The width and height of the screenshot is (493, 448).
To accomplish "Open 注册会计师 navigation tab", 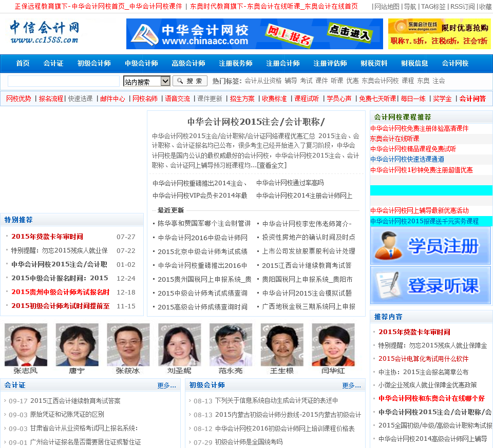I will pyautogui.click(x=282, y=64).
